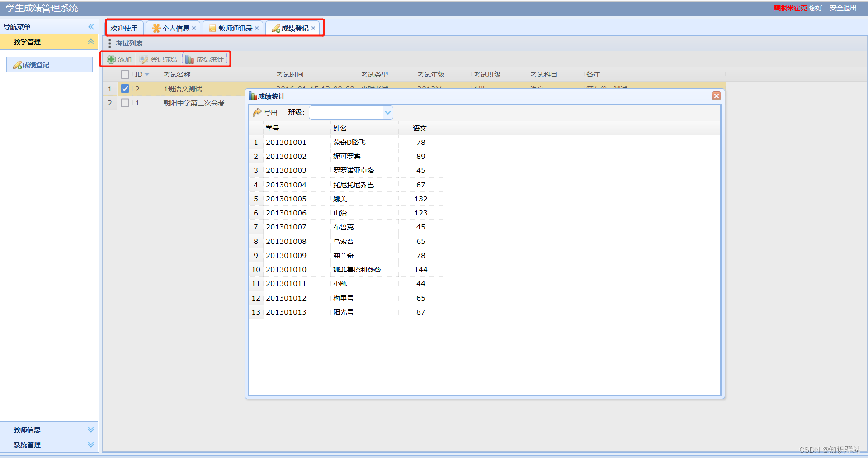Screen dimensions: 868x458
Task: Click the 备注 column header
Action: (654, 74)
